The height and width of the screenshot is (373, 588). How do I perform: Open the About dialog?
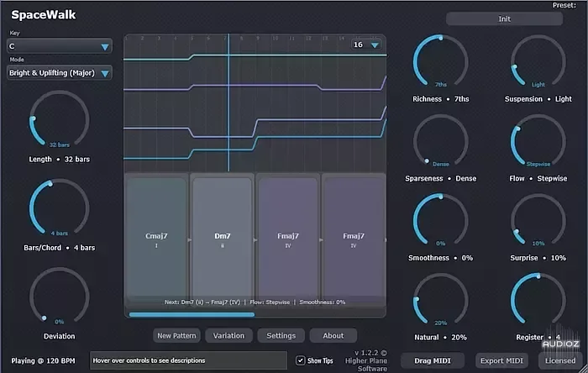pyautogui.click(x=333, y=335)
